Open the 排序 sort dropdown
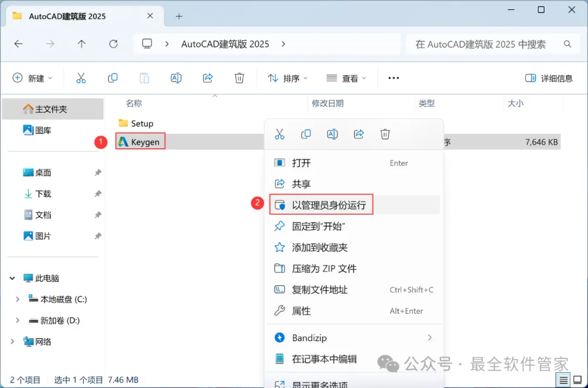 287,78
